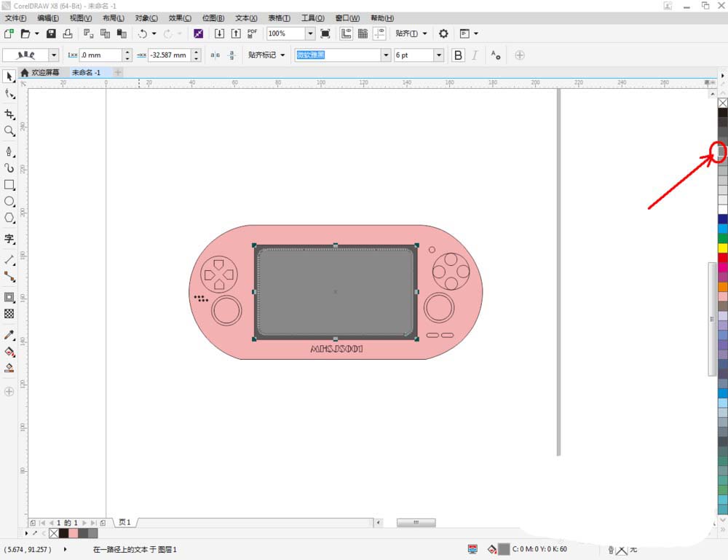This screenshot has height=560, width=728.
Task: Toggle mirror text horizontally
Action: [215, 55]
